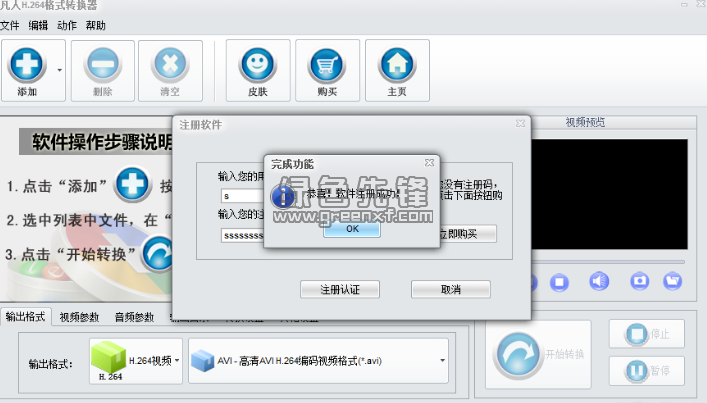Click the 清空 (Clear) X icon
This screenshot has height=403, width=707.
tap(170, 64)
